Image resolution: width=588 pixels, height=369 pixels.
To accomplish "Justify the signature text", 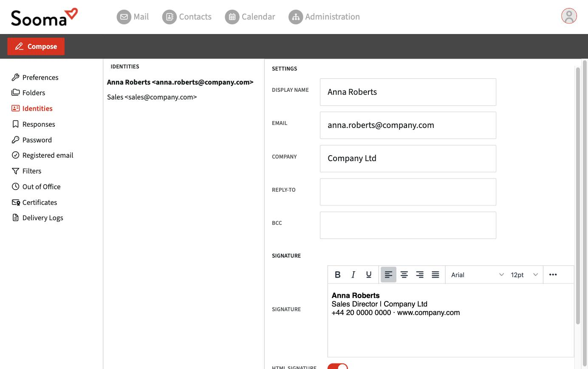I will tap(435, 275).
